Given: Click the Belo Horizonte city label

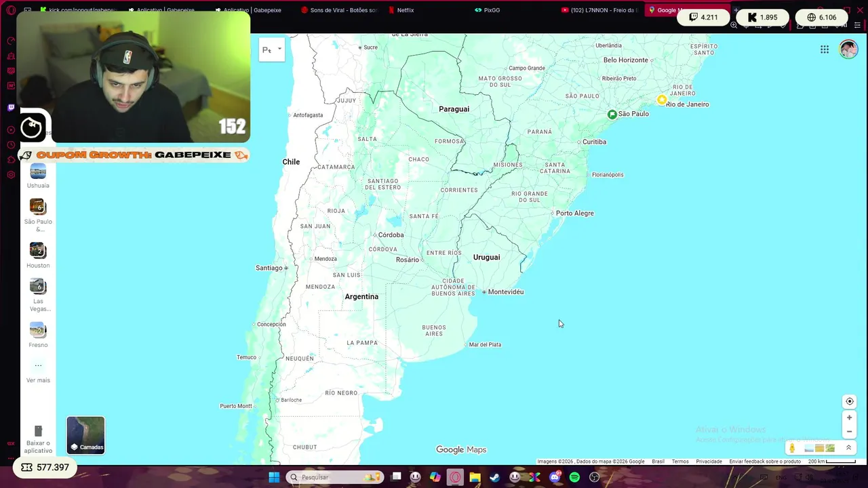Looking at the screenshot, I should [626, 60].
